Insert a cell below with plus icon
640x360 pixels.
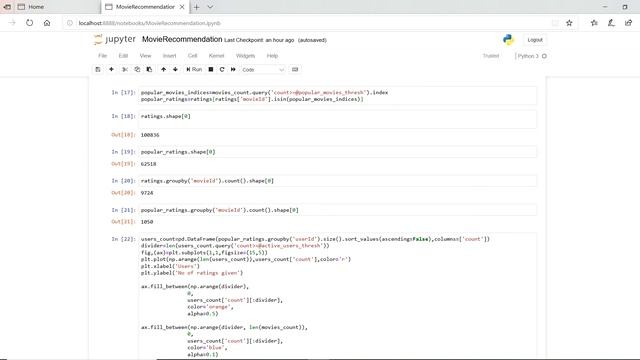(111, 69)
